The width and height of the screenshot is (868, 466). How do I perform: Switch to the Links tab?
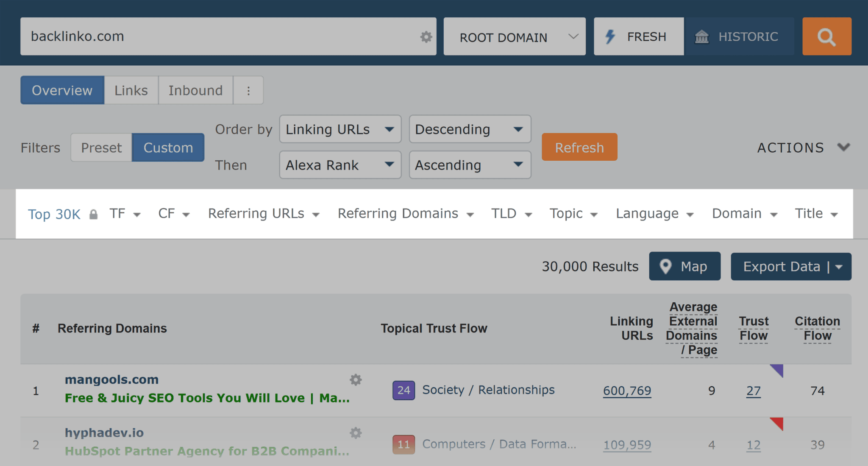[131, 90]
